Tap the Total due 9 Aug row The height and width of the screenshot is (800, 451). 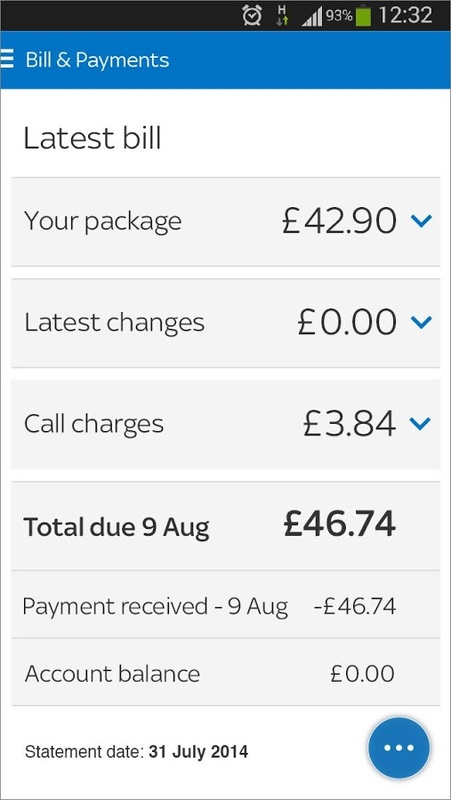point(226,526)
